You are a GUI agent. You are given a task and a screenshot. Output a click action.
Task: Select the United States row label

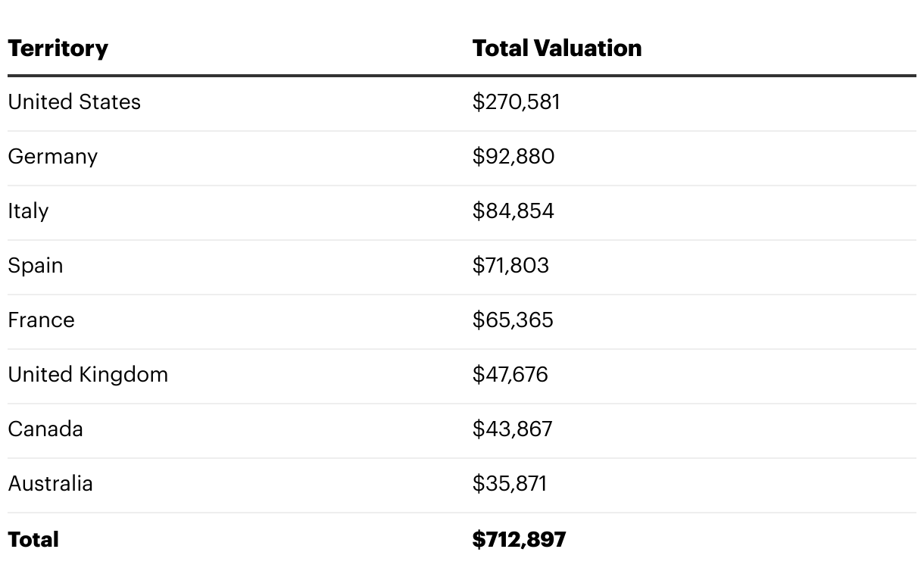[74, 102]
